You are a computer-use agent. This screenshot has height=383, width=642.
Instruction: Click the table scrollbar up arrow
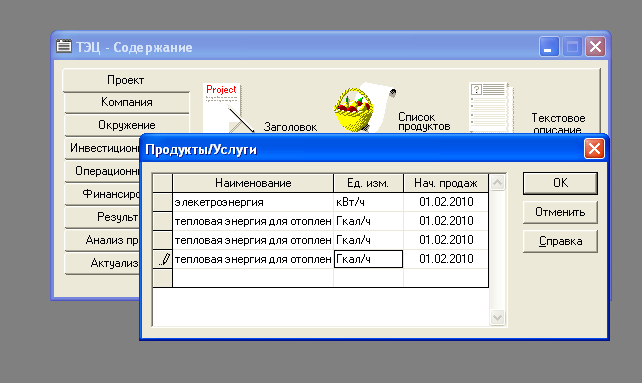tap(497, 182)
